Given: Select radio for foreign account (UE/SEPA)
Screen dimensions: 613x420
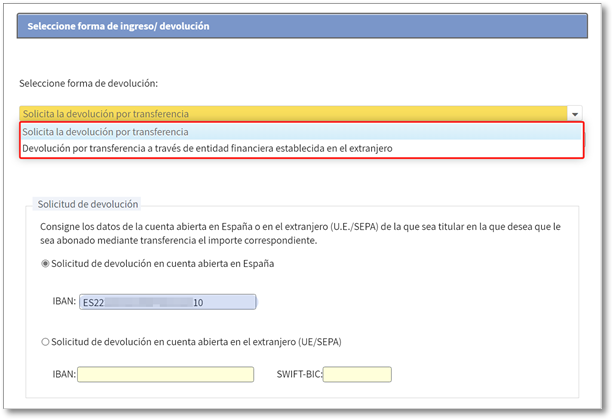Looking at the screenshot, I should [x=45, y=342].
